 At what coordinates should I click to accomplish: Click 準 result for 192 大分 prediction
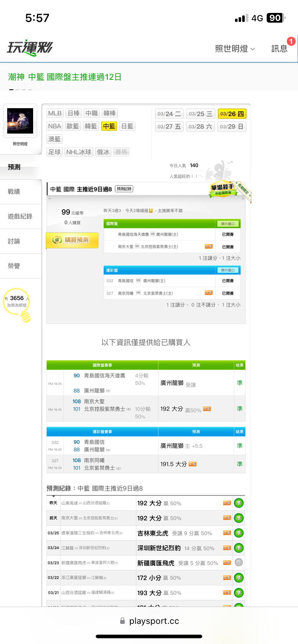tap(240, 409)
